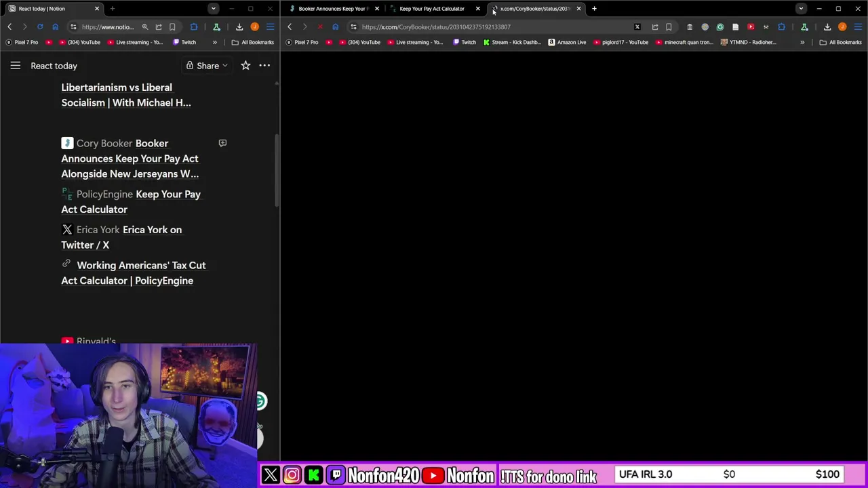
Task: Open the Amazon Live bookmark
Action: [x=567, y=42]
